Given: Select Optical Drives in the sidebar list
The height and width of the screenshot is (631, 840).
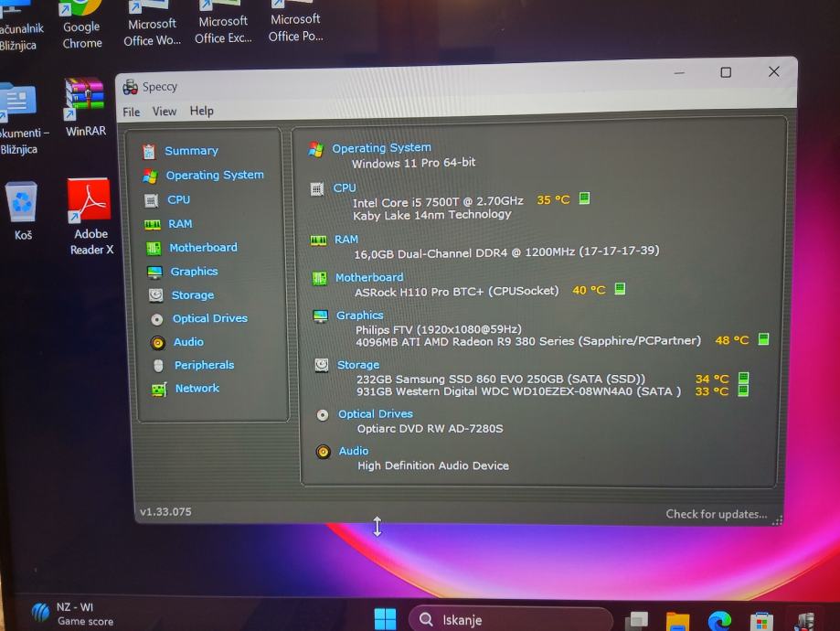Looking at the screenshot, I should (210, 318).
